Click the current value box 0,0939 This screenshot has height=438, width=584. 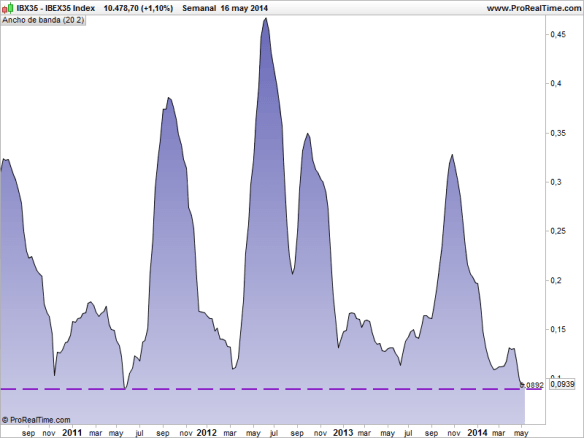pos(562,384)
